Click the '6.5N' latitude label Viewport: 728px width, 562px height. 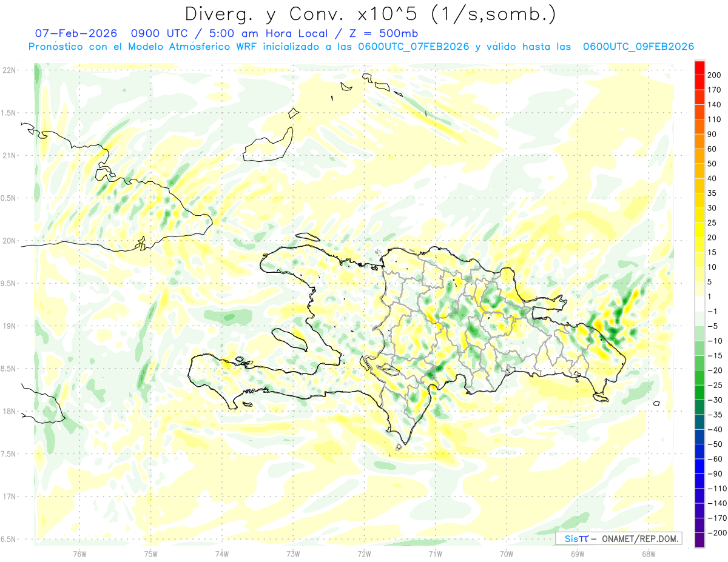(x=9, y=539)
